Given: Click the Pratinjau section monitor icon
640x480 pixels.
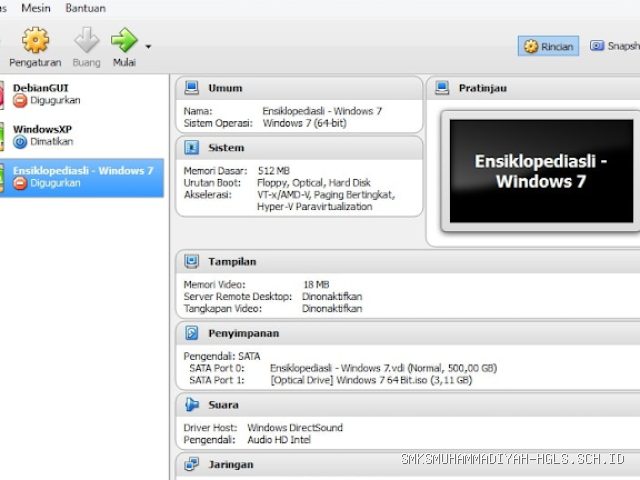Looking at the screenshot, I should click(442, 88).
